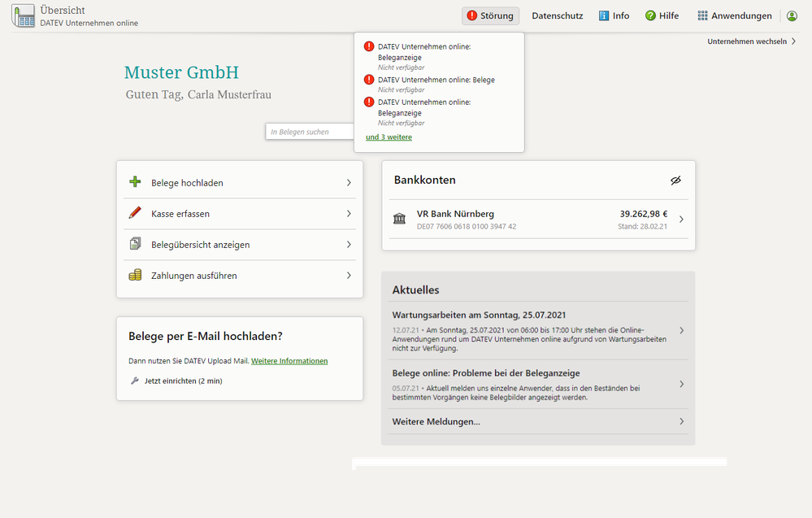Click the 'und 3 weitere' link
Viewport: 812px width, 518px height.
[x=389, y=137]
